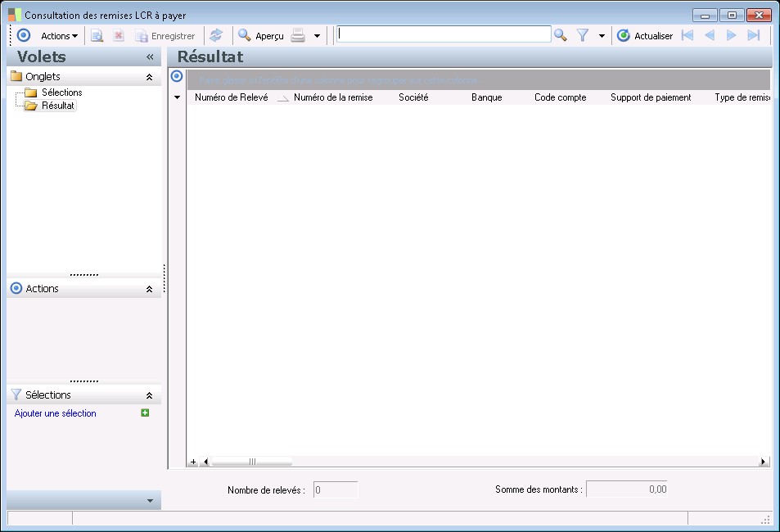Click the Code compte column header
This screenshot has height=532, width=780.
560,97
